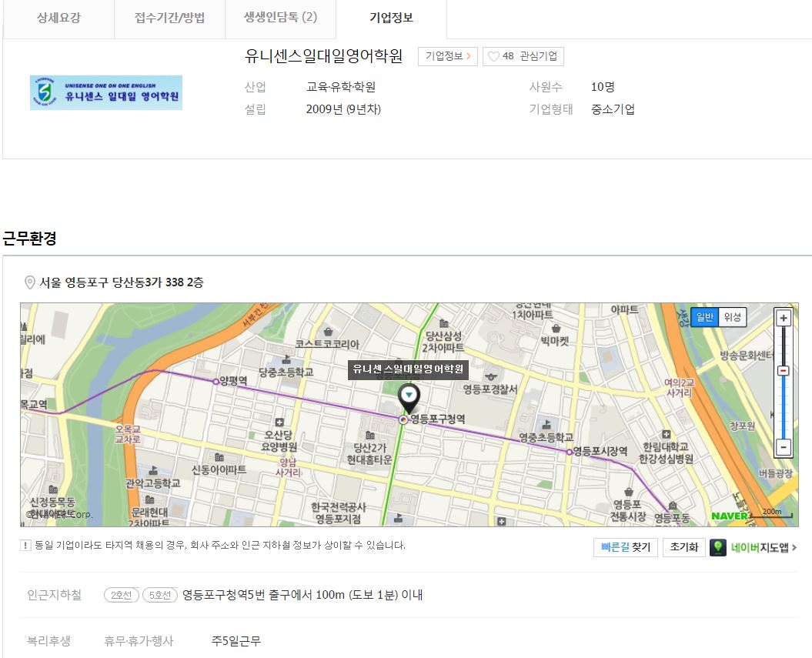The height and width of the screenshot is (658, 812).
Task: Open the Unisense academy logo image
Action: click(x=106, y=92)
